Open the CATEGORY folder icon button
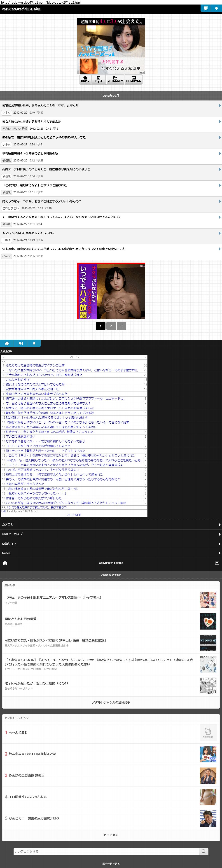Viewport: 222px width, 868px height. pos(115,79)
